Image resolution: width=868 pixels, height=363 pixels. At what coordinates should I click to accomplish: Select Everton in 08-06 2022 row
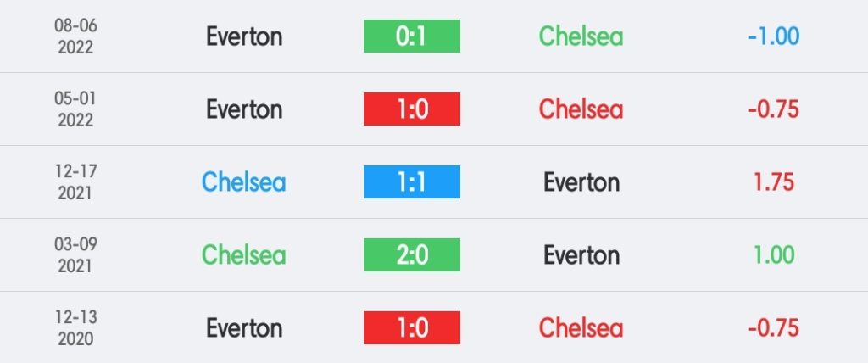click(x=244, y=36)
